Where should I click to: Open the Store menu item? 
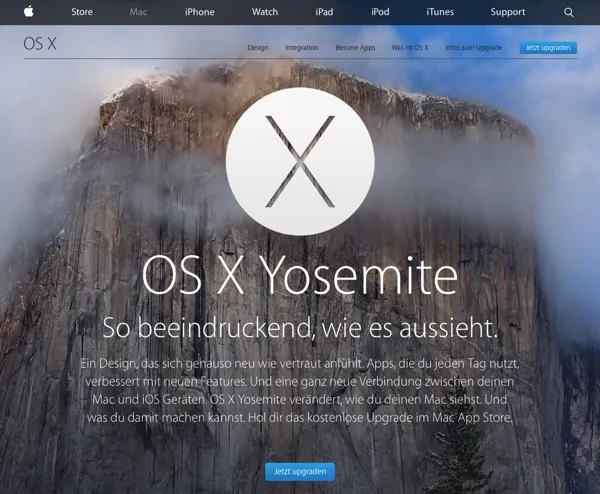[x=82, y=12]
